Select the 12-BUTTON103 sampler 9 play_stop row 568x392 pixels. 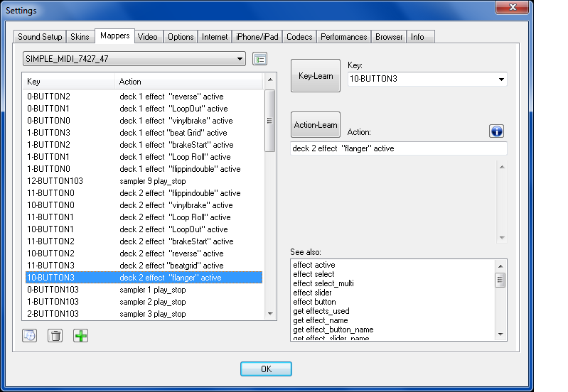point(142,181)
